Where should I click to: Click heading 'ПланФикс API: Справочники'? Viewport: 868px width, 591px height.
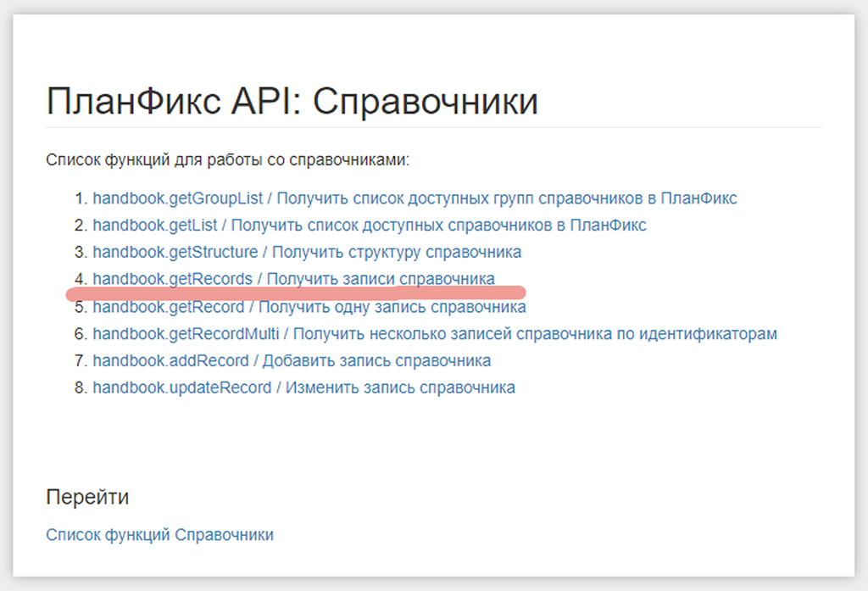pyautogui.click(x=292, y=102)
